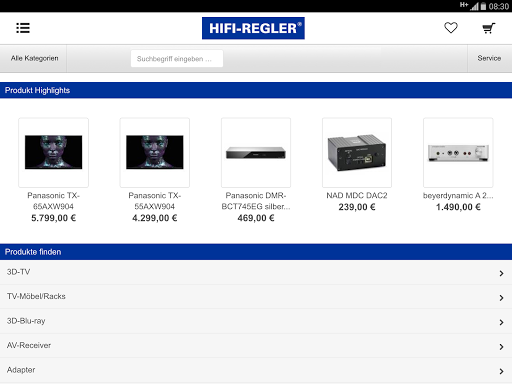Viewport: 512px width, 384px height.
Task: Open the Alle Kategorien tab
Action: click(x=33, y=58)
